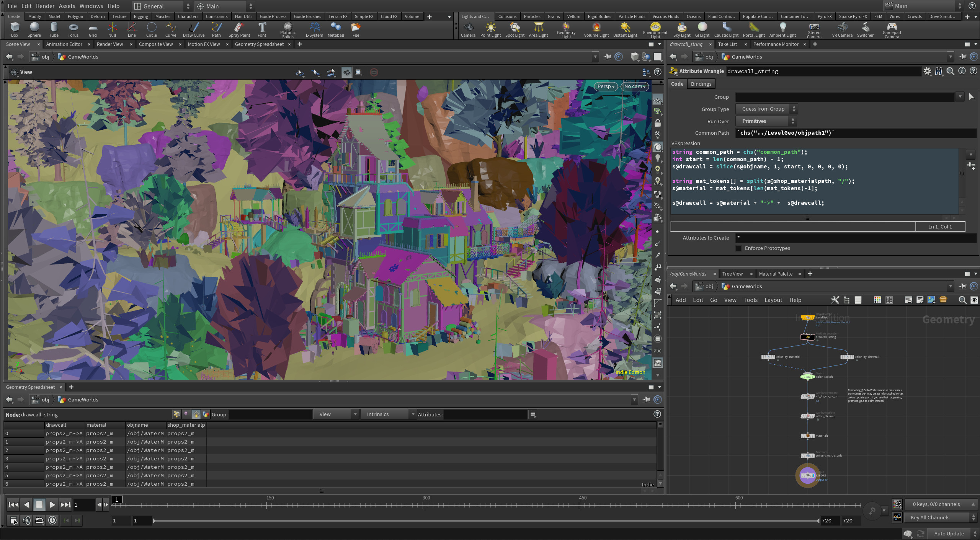
Task: Click the Volume Light shelf tool
Action: click(x=596, y=29)
